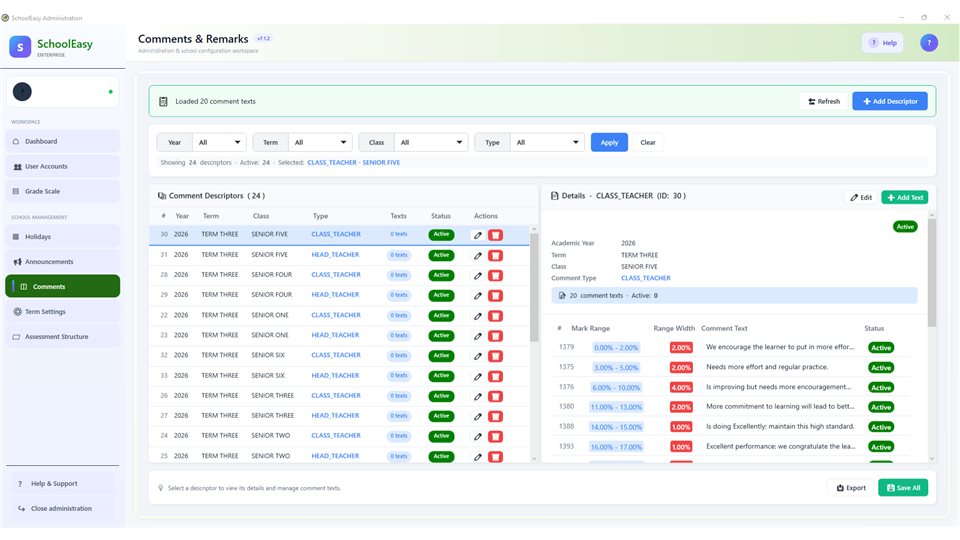This screenshot has width=960, height=540.
Task: Open the Class filter dropdown
Action: click(x=431, y=142)
